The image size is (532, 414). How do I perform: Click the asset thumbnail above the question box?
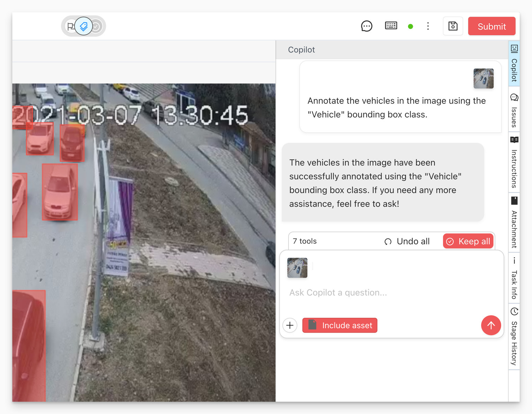297,268
